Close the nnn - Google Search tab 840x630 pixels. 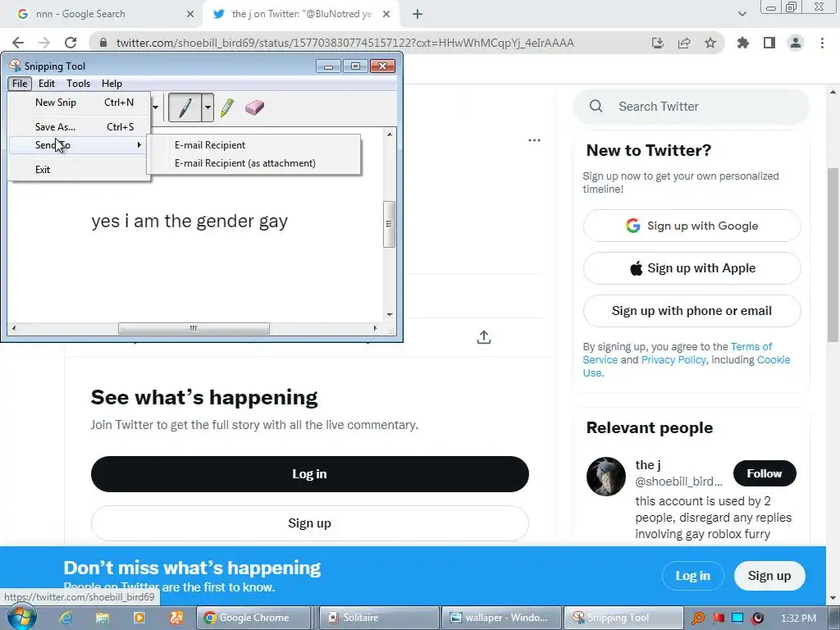(190, 15)
